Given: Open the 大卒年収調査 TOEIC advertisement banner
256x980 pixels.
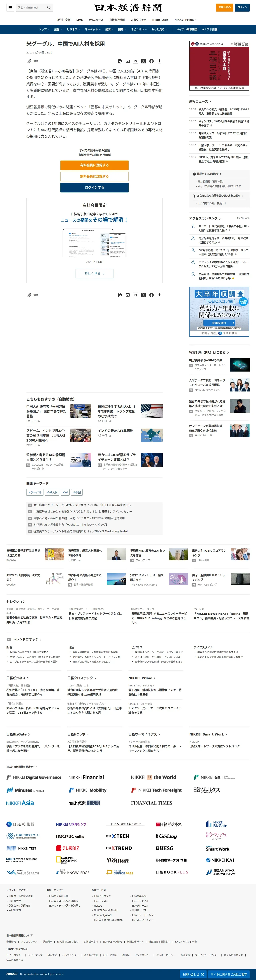Looking at the screenshot, I should 220,312.
